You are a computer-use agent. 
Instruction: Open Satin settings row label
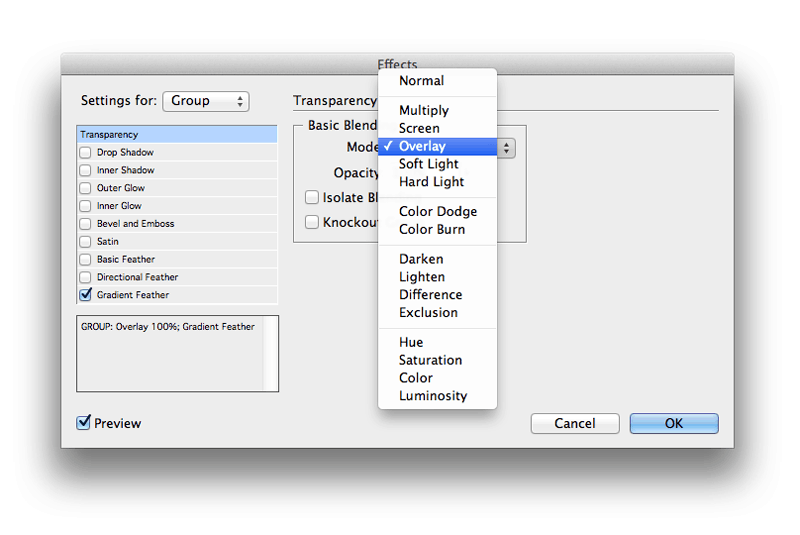(x=108, y=242)
